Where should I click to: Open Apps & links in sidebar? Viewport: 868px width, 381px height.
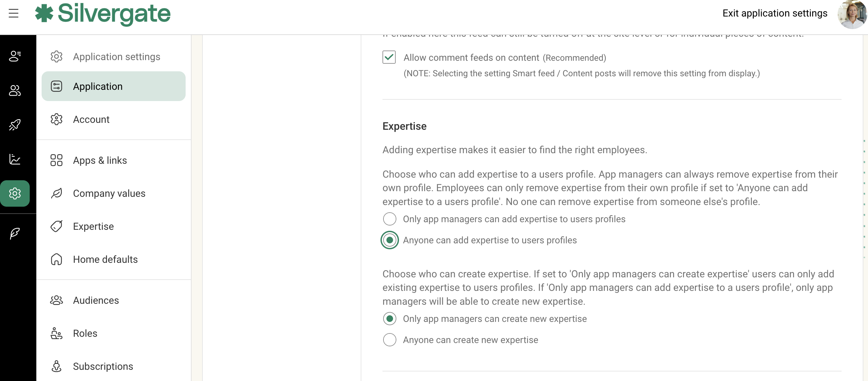(x=100, y=160)
